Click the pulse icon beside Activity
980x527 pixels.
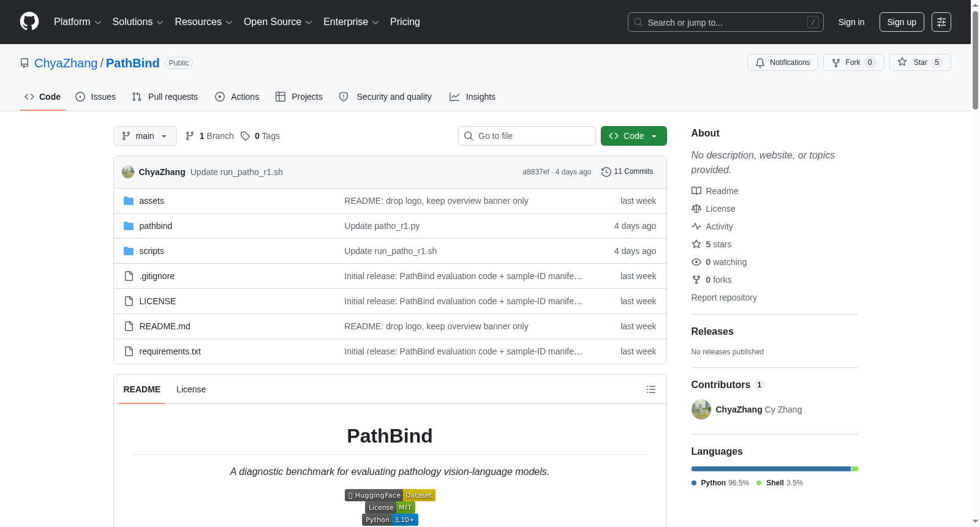pyautogui.click(x=696, y=226)
